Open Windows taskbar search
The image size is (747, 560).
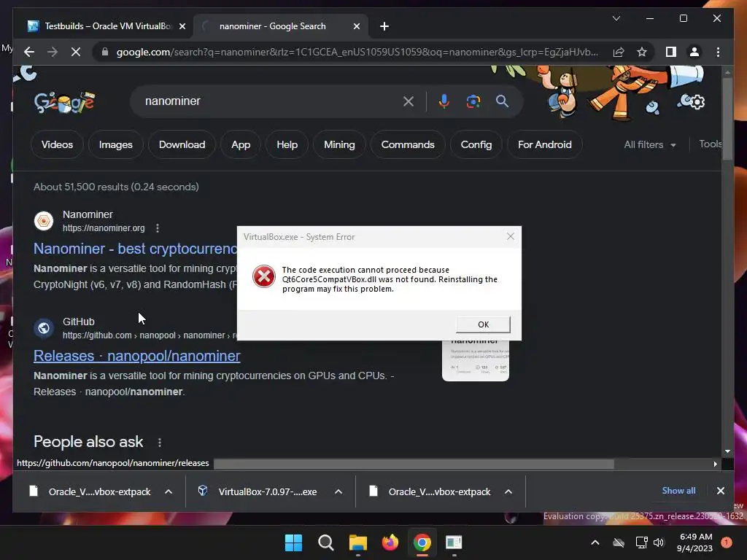pos(326,542)
